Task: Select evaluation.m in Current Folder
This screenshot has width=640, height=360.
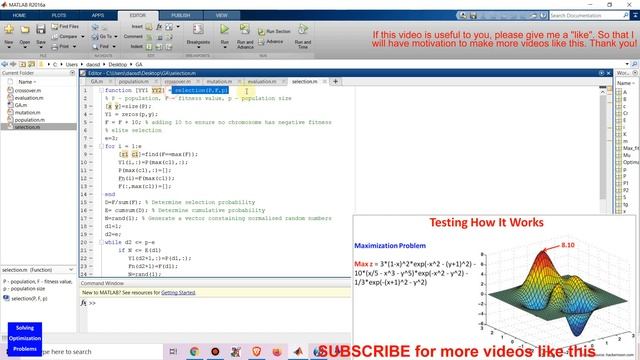Action: pyautogui.click(x=29, y=98)
